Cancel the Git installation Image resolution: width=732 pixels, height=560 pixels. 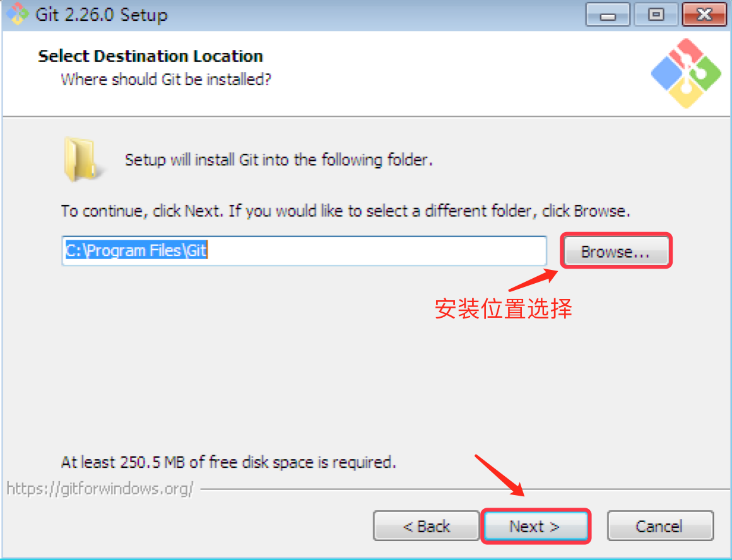(x=659, y=527)
